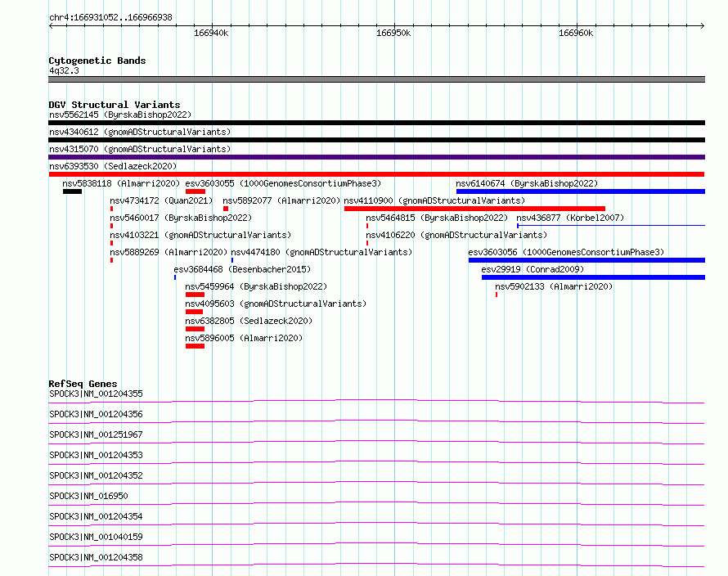Click the red bar under esv3603055
Screen dimensions: 728x576
(195, 191)
